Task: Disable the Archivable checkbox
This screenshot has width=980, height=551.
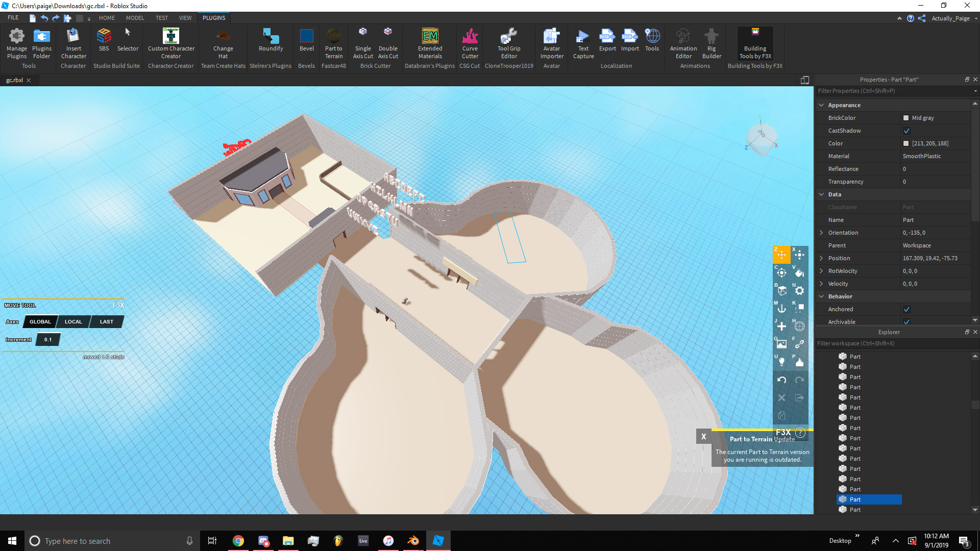Action: [908, 321]
